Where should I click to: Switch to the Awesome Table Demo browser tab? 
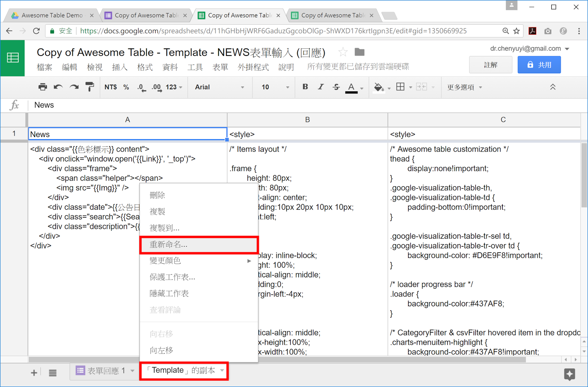coord(52,15)
